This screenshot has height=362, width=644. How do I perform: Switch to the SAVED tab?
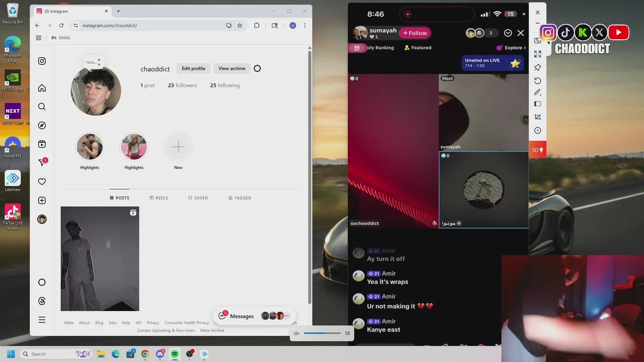198,198
